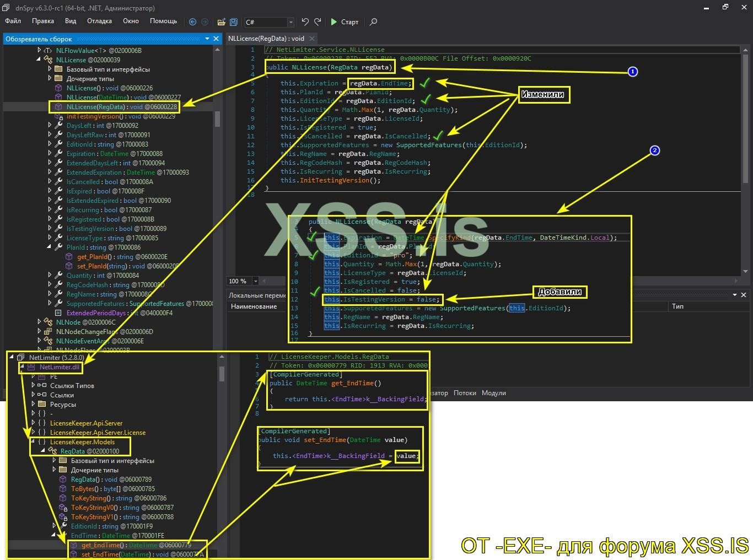Viewport: 753px width, 560px height.
Task: Click folder icon of Дочерние типы
Action: pyautogui.click(x=59, y=79)
